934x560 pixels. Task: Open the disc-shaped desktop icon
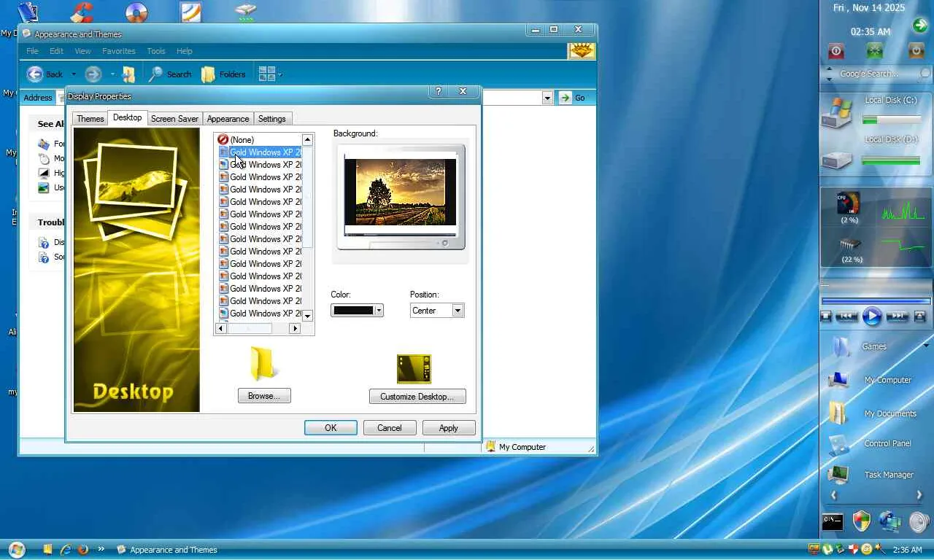(136, 12)
